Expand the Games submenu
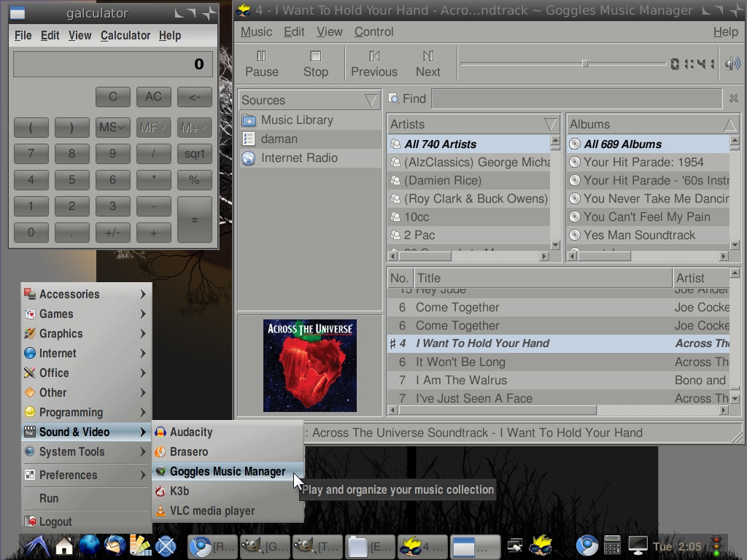747x560 pixels. [87, 314]
